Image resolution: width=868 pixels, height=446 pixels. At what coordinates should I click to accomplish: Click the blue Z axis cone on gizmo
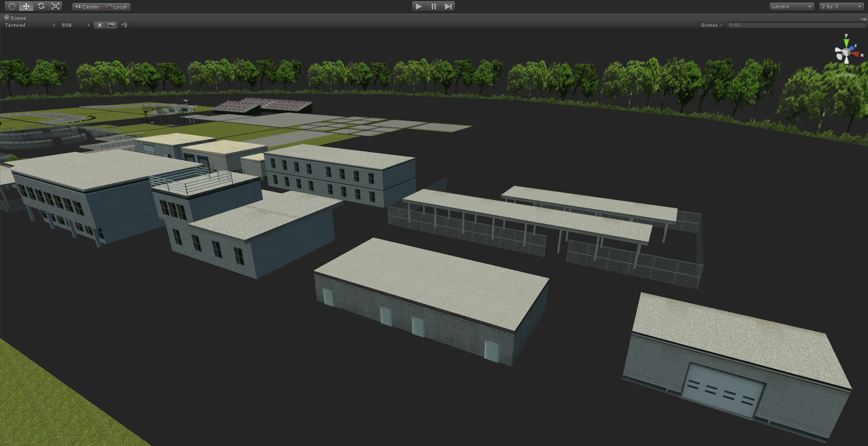click(x=852, y=47)
